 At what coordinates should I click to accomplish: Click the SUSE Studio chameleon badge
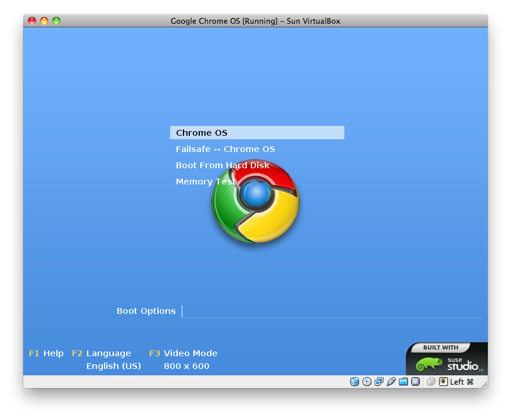pos(447,359)
